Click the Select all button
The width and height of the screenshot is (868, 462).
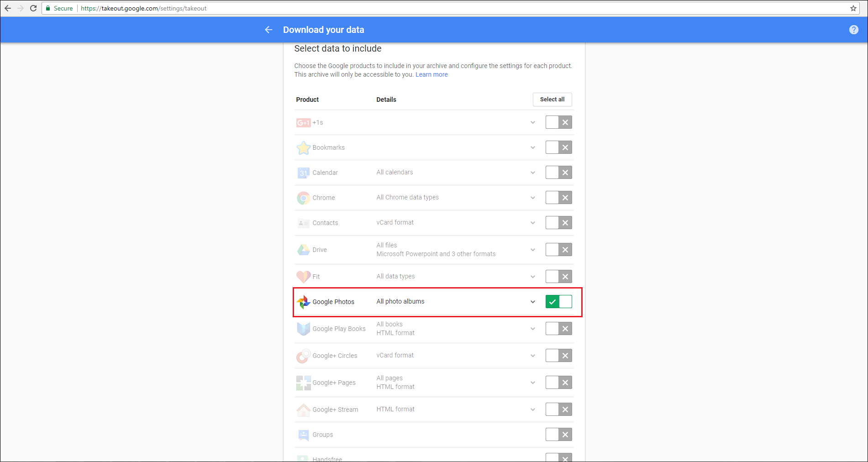[x=552, y=100]
